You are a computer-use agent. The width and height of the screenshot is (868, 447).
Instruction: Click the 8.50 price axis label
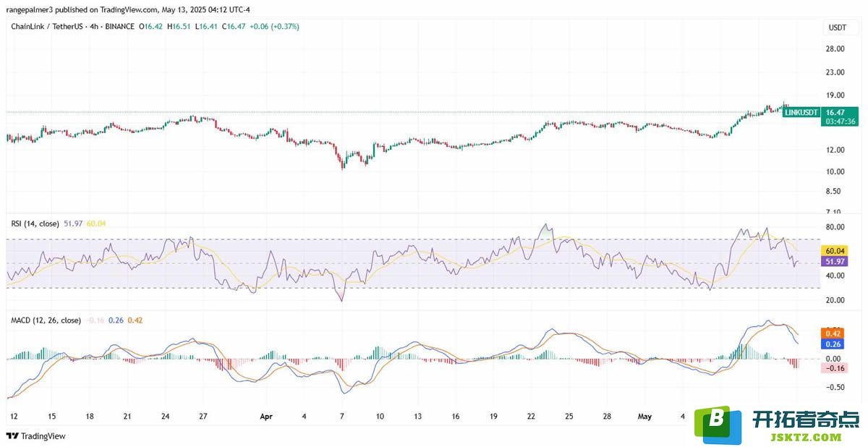(x=834, y=192)
